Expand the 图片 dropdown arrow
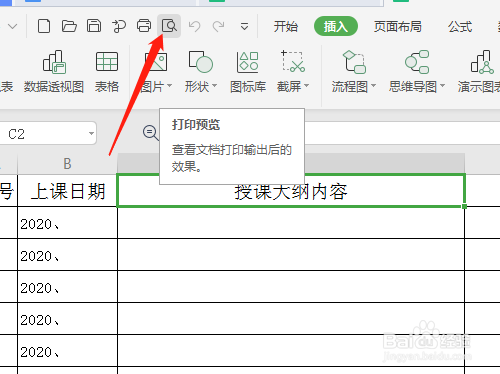 click(x=170, y=86)
